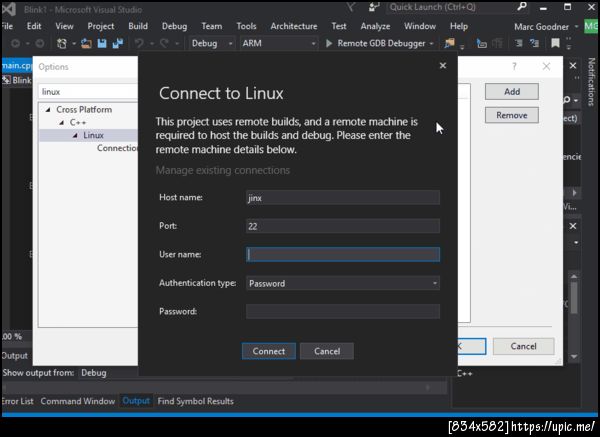600x437 pixels.
Task: Click the User name input field
Action: tap(343, 254)
